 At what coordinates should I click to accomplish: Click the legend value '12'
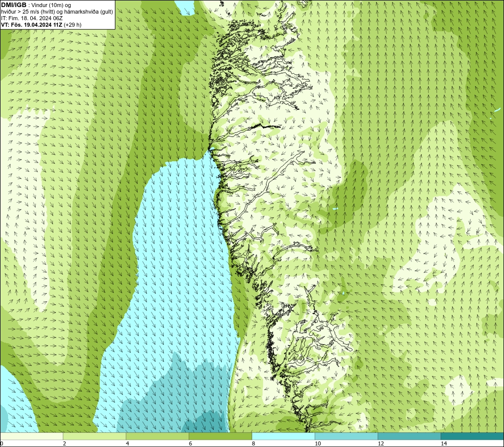(x=381, y=444)
